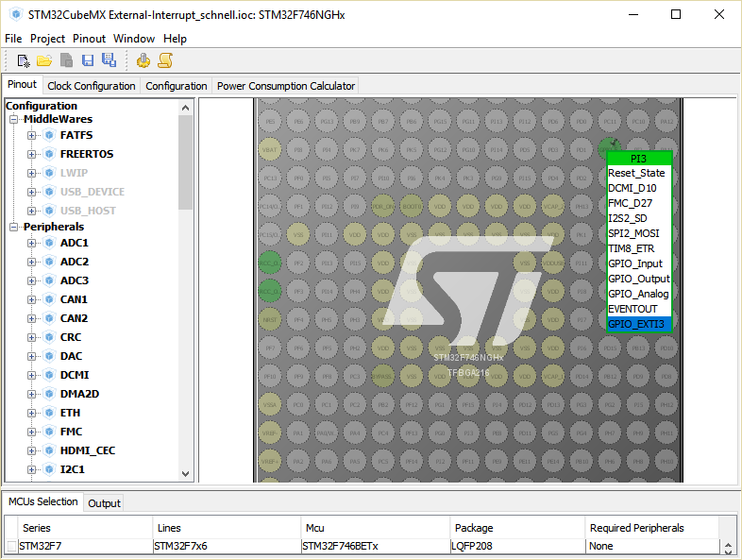Viewport: 742px width, 560px height.
Task: Click the cube icon beside CAN2
Action: point(49,318)
